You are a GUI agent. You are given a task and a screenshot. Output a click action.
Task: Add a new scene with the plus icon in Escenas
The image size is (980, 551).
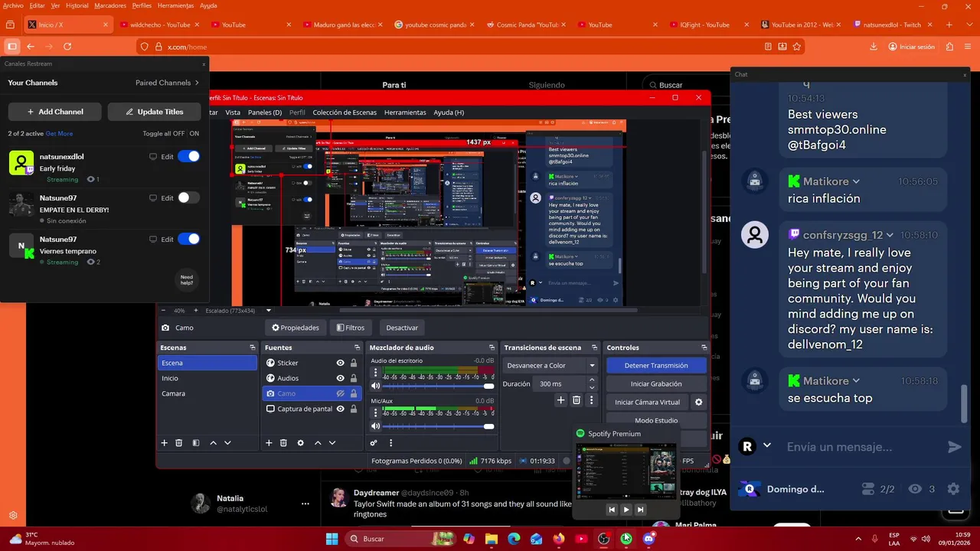(164, 442)
